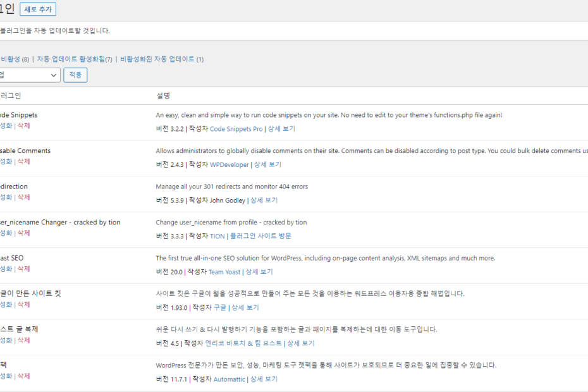This screenshot has width=588, height=392.
Task: Click the 적용 button
Action: (75, 75)
